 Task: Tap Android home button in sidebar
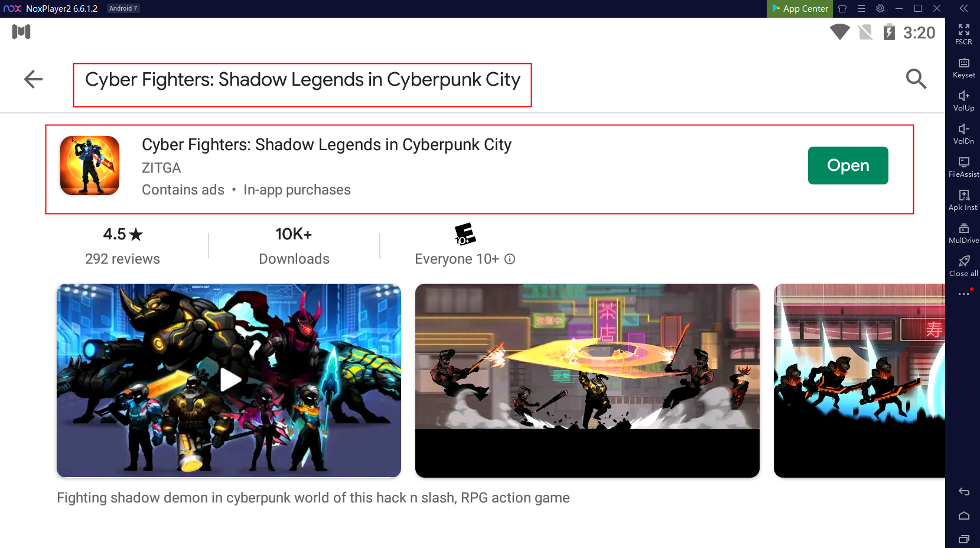pyautogui.click(x=963, y=515)
